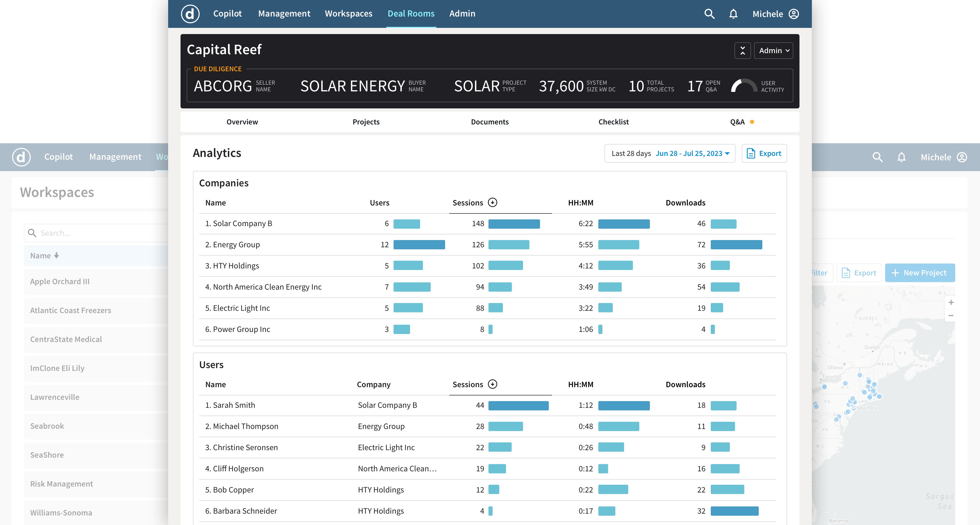Switch to the Q&A tab
The width and height of the screenshot is (980, 525).
pos(737,122)
